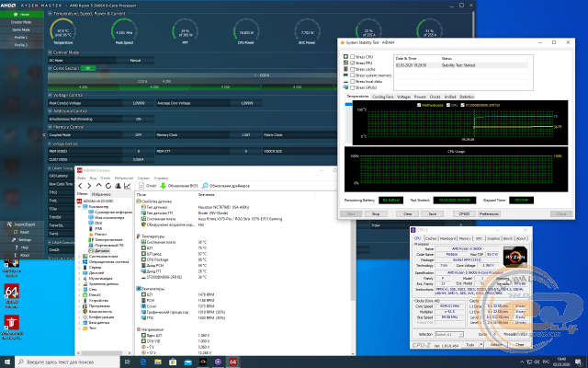Click the AIDA64 forward navigation arrow
This screenshot has width=588, height=368.
tap(89, 186)
